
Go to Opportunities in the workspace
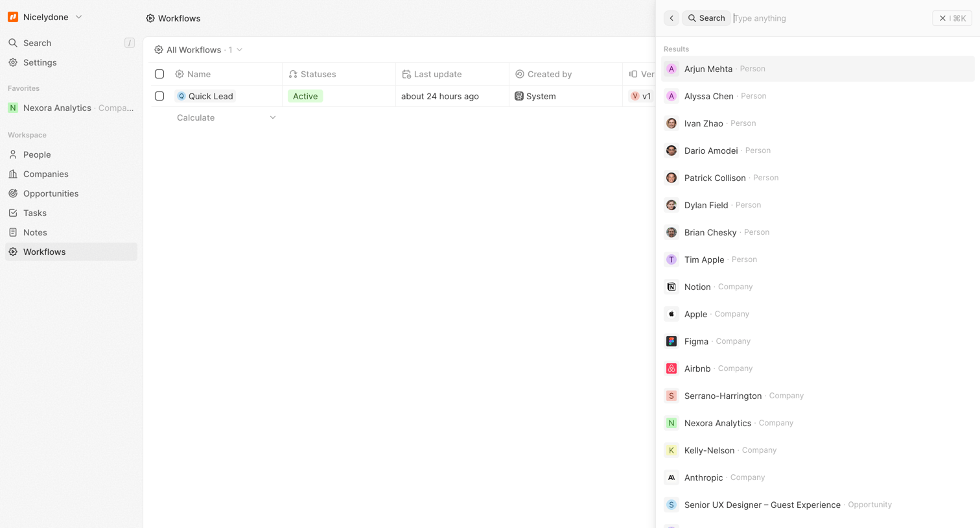click(x=71, y=193)
